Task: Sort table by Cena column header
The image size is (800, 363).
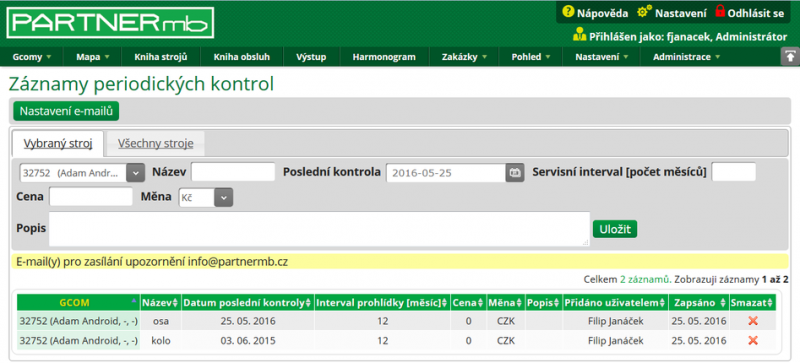Action: pyautogui.click(x=468, y=302)
